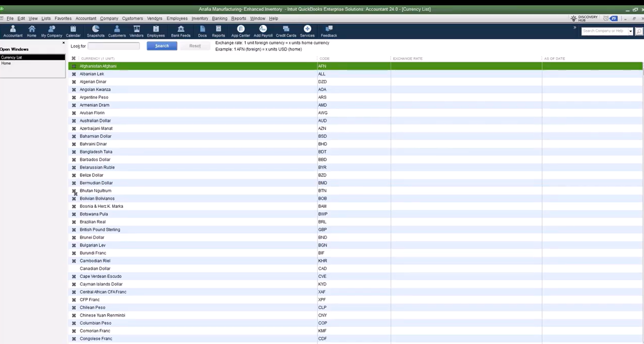Image resolution: width=644 pixels, height=344 pixels.
Task: Expand the icon bar overflow chevron
Action: 574,28
